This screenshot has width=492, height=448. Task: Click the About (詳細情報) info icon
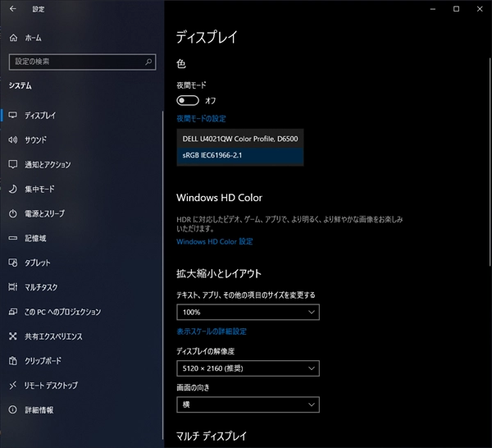click(13, 409)
